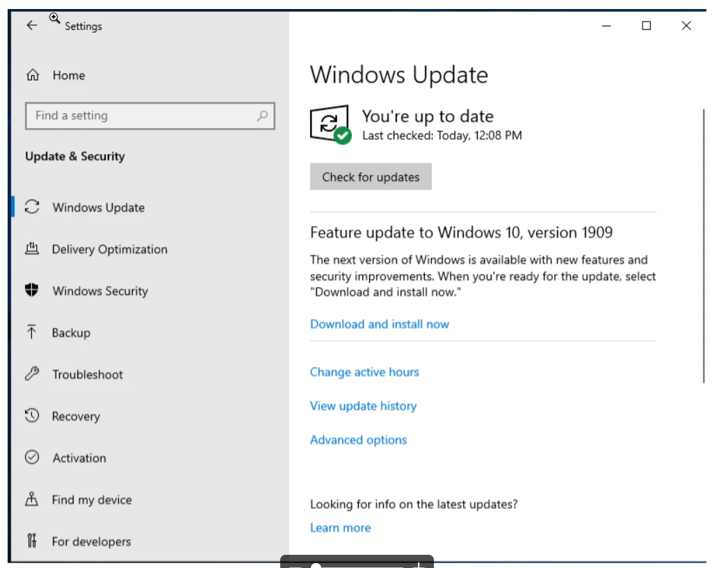
Task: Click the update status icon with green check
Action: [x=330, y=124]
